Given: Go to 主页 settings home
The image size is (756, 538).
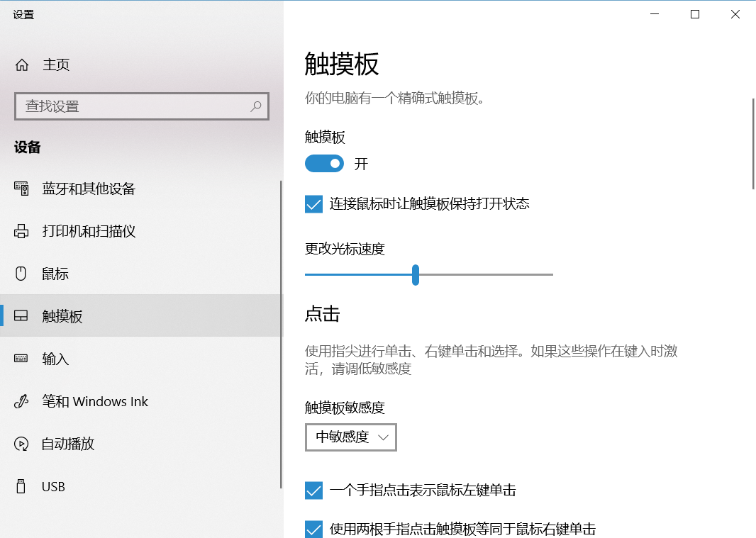Looking at the screenshot, I should (56, 65).
